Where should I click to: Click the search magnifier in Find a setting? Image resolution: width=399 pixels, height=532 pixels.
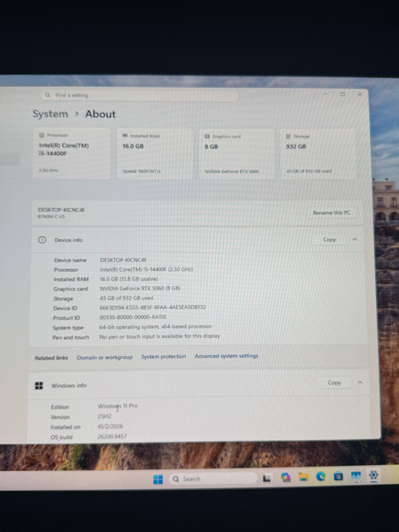[48, 95]
